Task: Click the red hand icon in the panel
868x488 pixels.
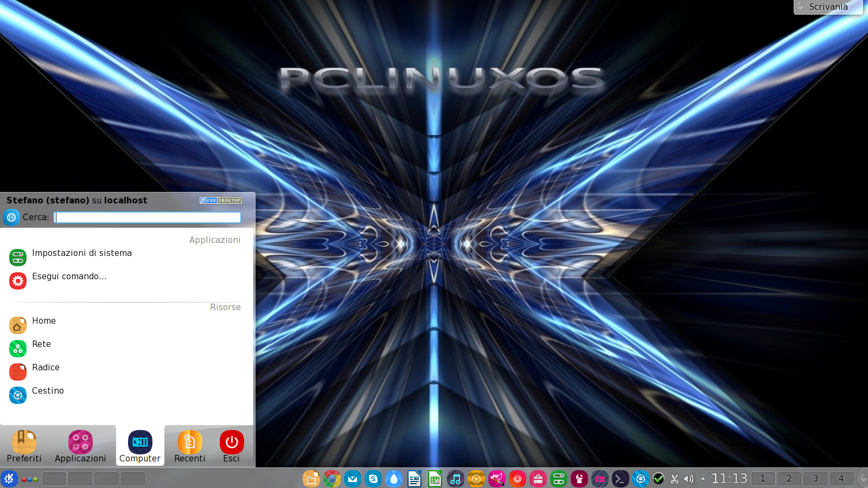Action: (x=517, y=479)
